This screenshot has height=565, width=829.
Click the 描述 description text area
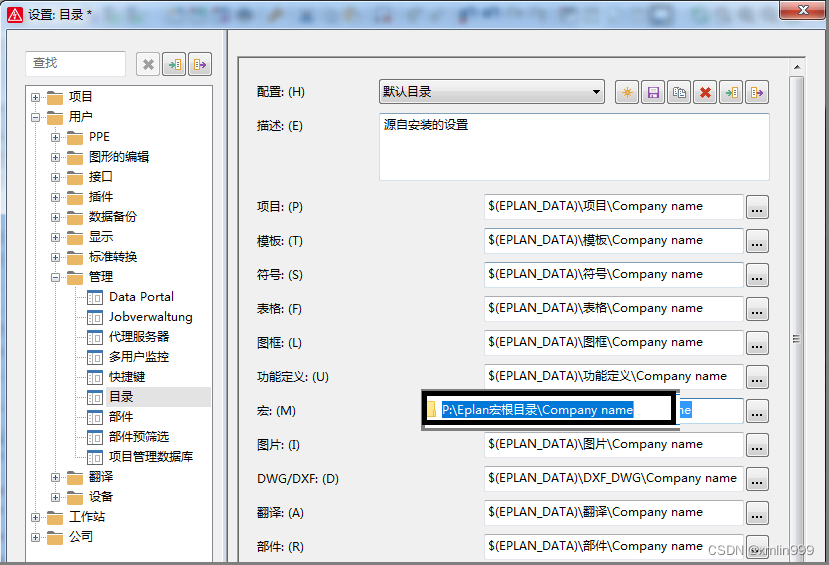coord(574,147)
